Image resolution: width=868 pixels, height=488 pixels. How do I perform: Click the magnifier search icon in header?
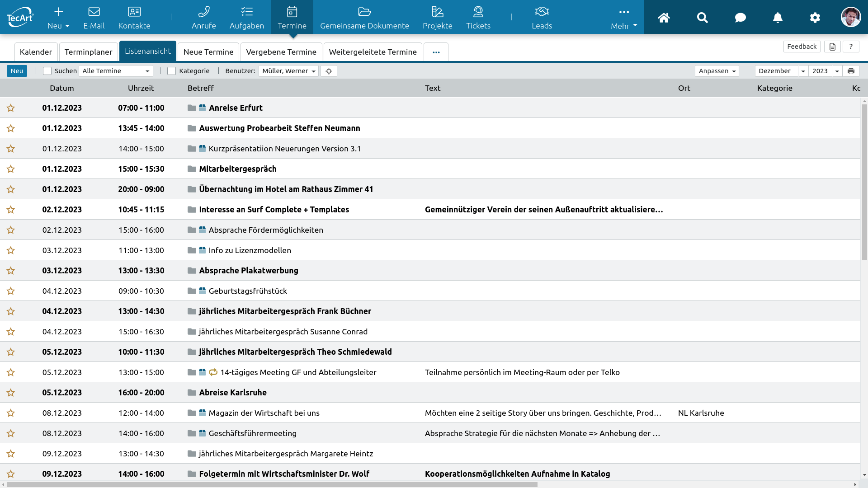point(702,18)
